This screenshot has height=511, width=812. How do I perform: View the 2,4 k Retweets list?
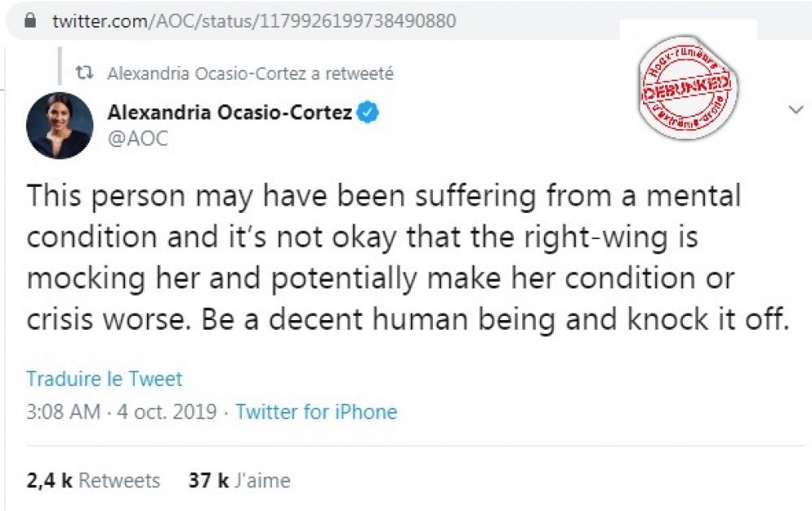point(93,480)
